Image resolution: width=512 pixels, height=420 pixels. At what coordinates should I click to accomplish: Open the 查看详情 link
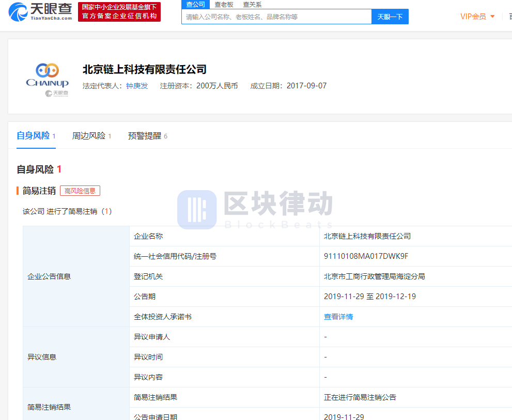click(338, 317)
